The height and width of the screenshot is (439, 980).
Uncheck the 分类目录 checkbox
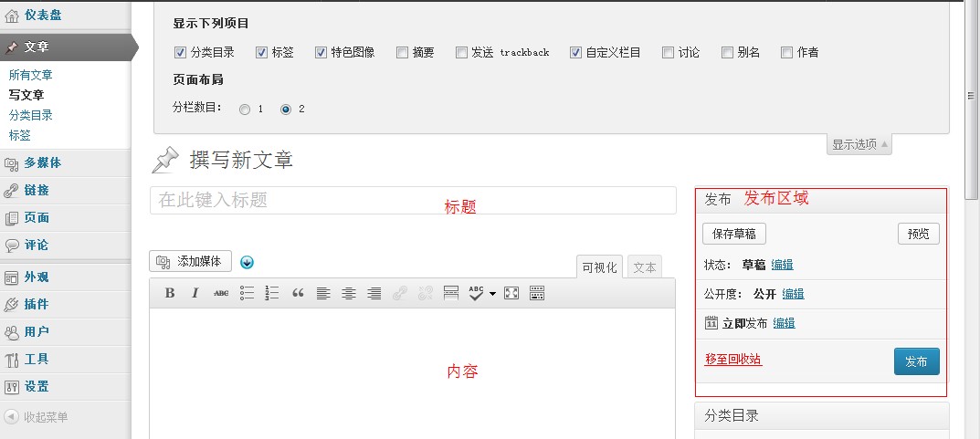pos(180,53)
